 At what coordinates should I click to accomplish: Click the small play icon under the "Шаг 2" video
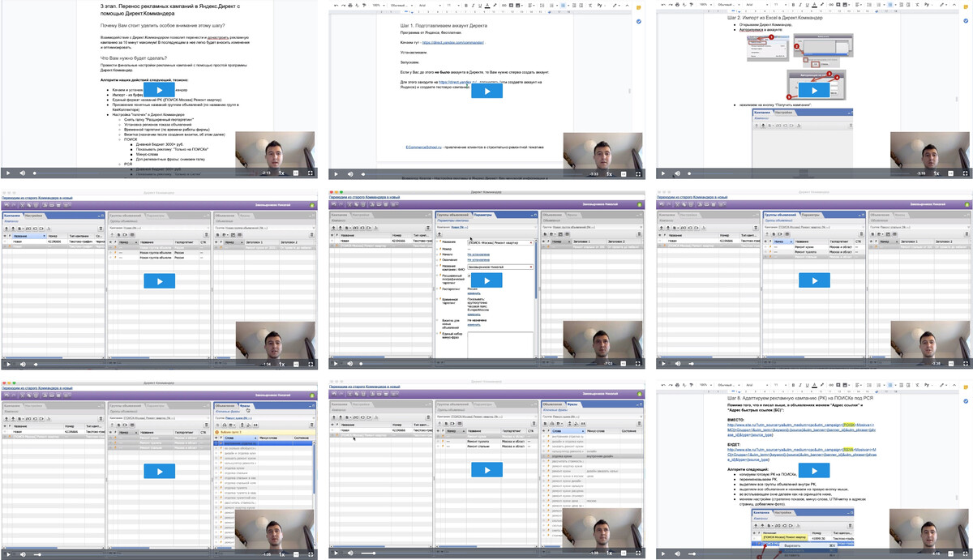click(x=663, y=173)
